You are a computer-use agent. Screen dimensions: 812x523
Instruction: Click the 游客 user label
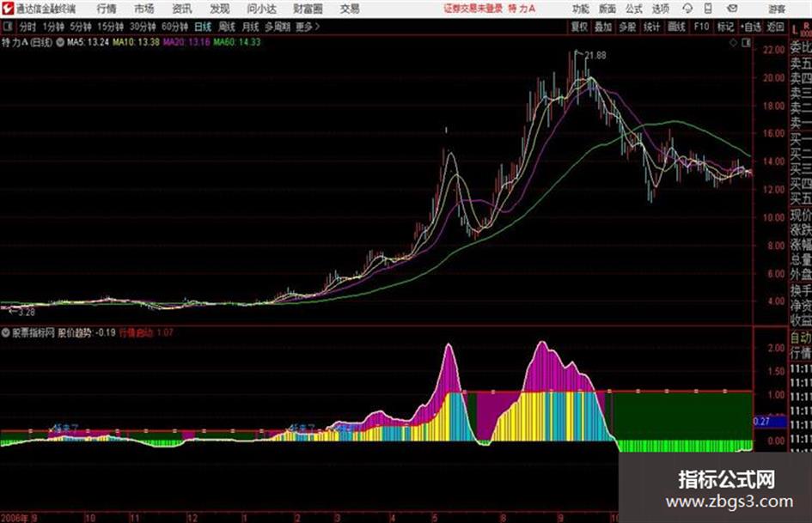[777, 9]
